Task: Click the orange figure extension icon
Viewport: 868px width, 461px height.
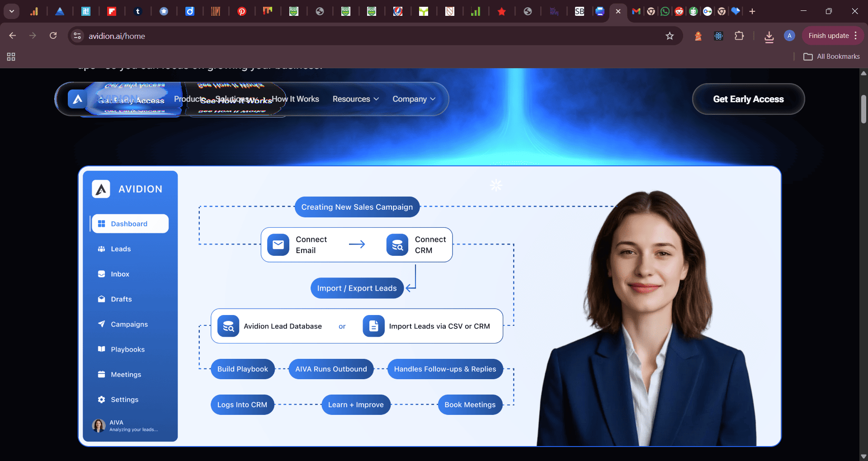Action: point(698,36)
